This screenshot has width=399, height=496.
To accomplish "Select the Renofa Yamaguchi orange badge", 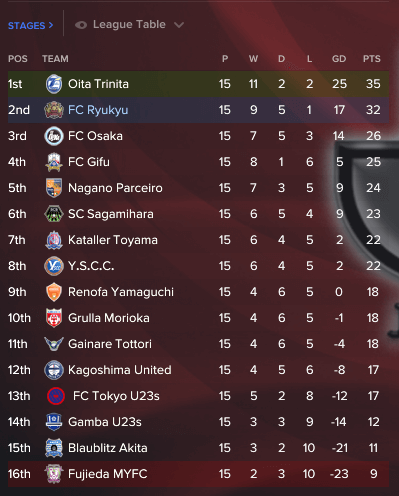I will [54, 292].
